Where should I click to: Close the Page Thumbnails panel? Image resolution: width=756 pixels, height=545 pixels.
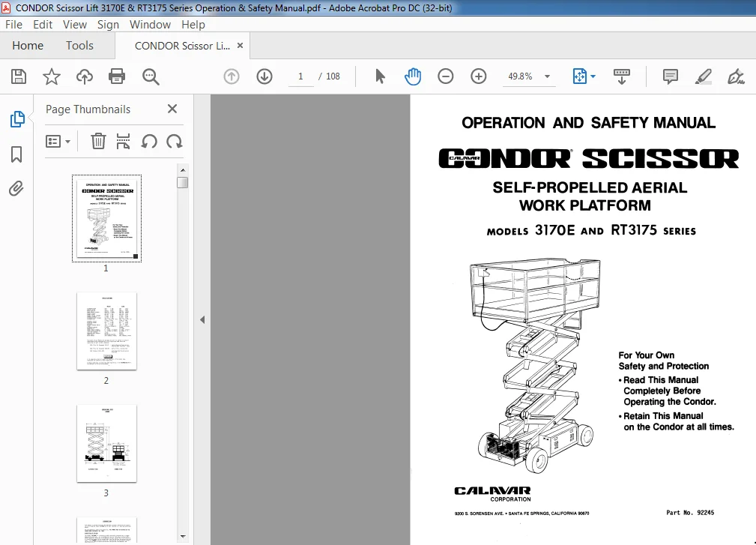[x=172, y=109]
